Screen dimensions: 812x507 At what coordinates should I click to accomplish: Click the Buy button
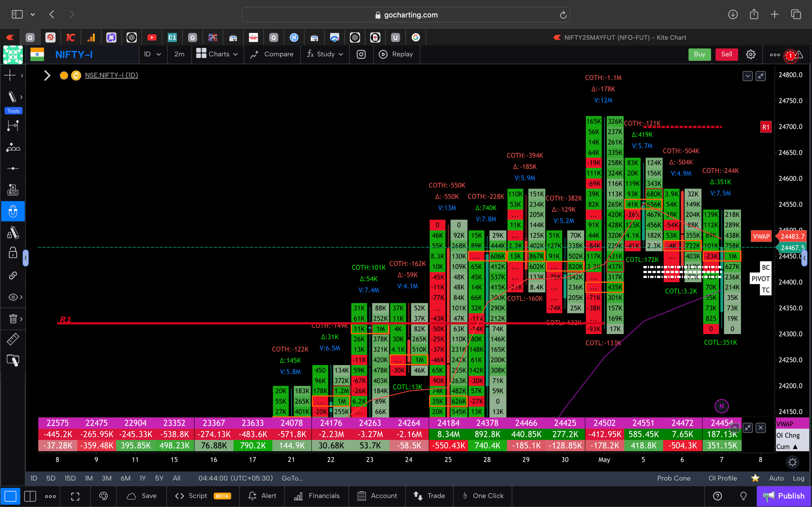[x=699, y=54]
